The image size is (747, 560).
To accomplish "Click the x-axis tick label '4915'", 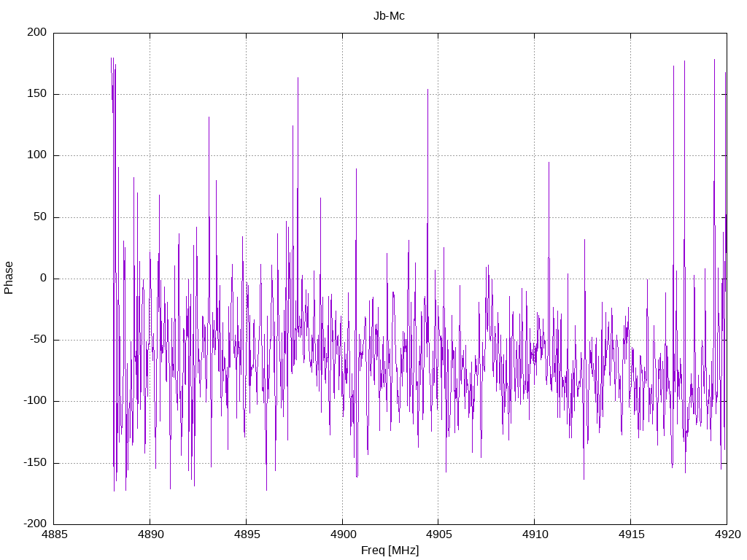I will [631, 534].
